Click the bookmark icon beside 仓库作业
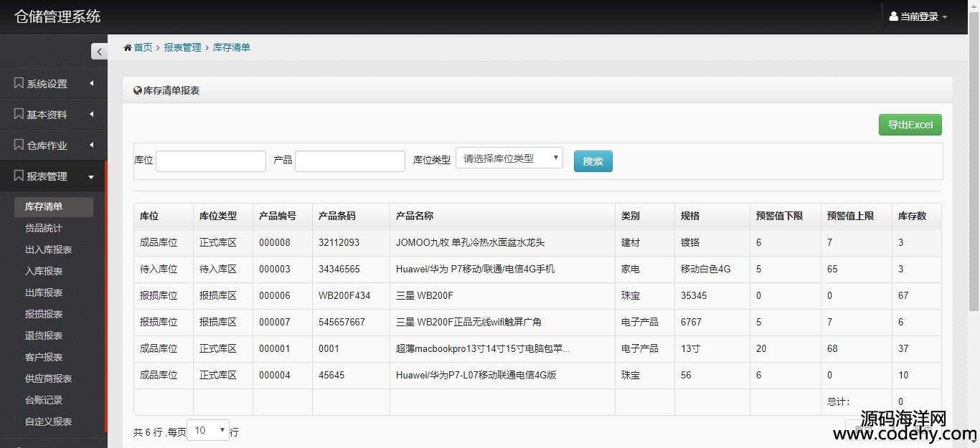This screenshot has height=448, width=980. 19,145
